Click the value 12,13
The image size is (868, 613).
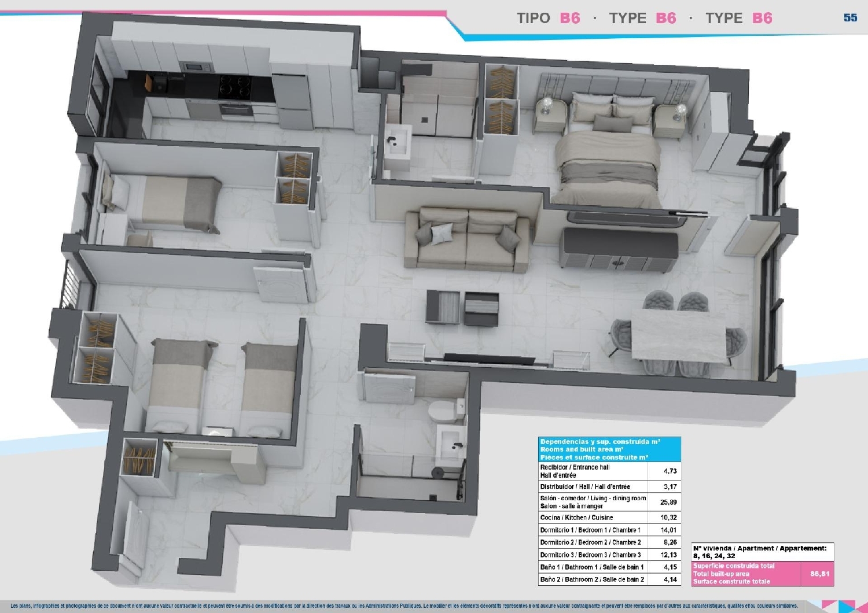(x=668, y=555)
